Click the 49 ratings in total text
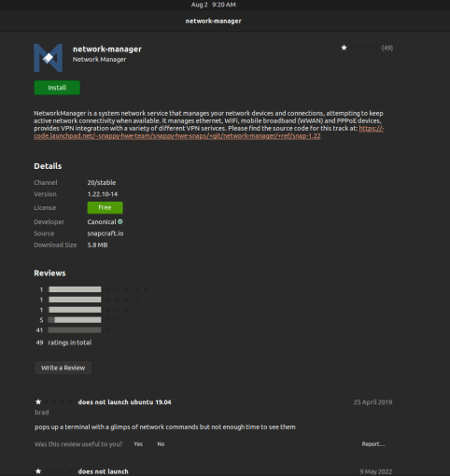Image resolution: width=450 pixels, height=476 pixels. tap(63, 343)
